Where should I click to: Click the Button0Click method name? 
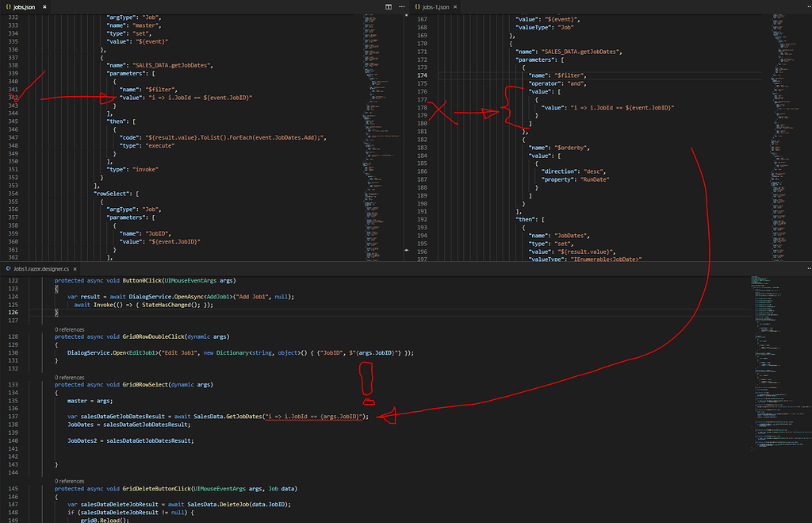[x=142, y=280]
